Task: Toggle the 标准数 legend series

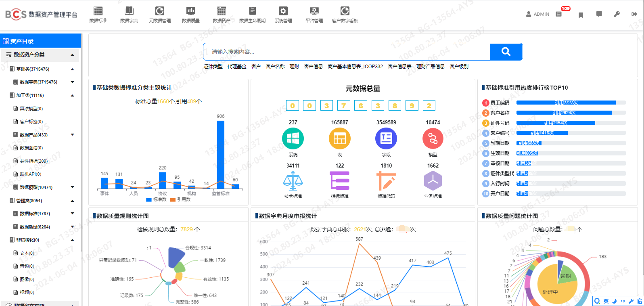Action: 156,199
